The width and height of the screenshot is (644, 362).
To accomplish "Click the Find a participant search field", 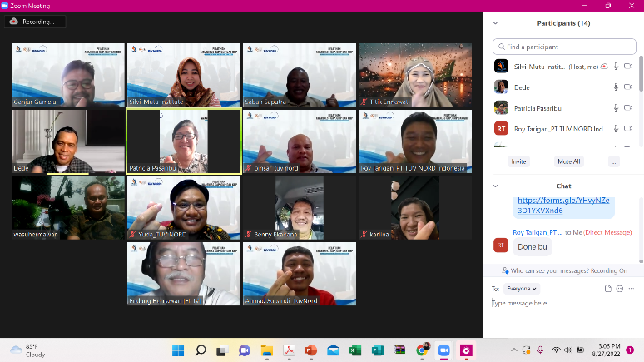I will click(564, 47).
